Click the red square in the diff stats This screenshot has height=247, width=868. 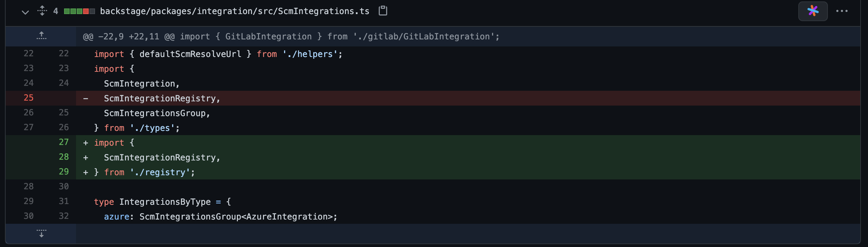[86, 11]
